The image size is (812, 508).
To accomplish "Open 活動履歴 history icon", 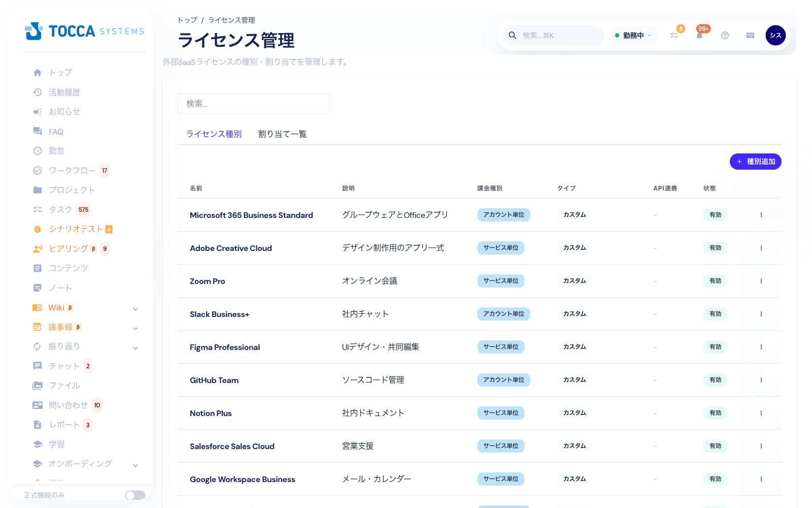I will (x=38, y=92).
